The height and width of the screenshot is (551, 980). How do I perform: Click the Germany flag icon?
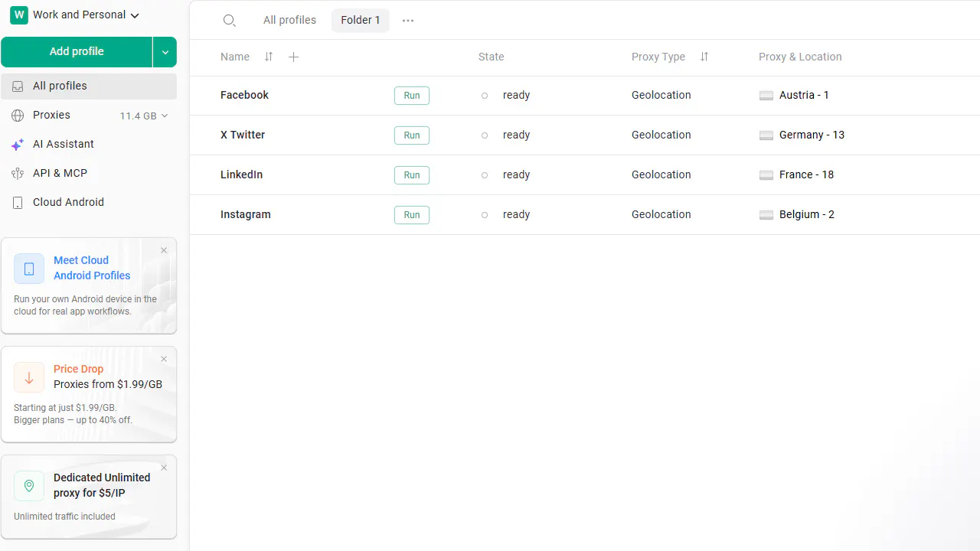[766, 135]
